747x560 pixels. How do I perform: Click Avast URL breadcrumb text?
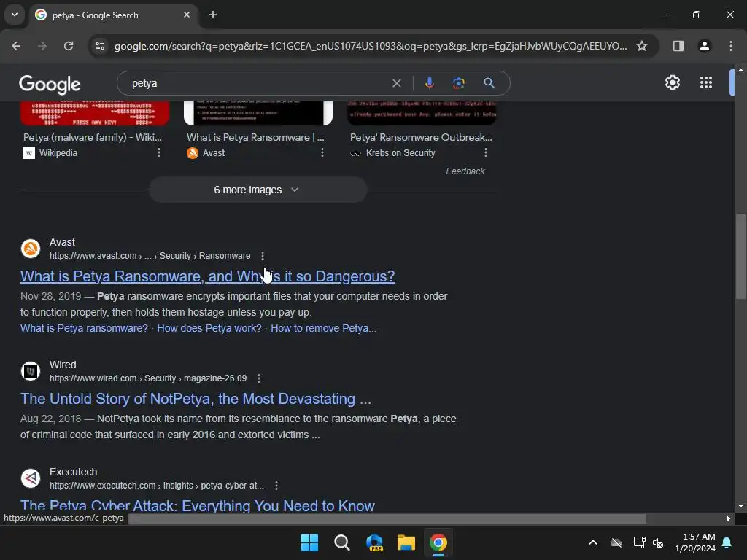[x=150, y=256]
